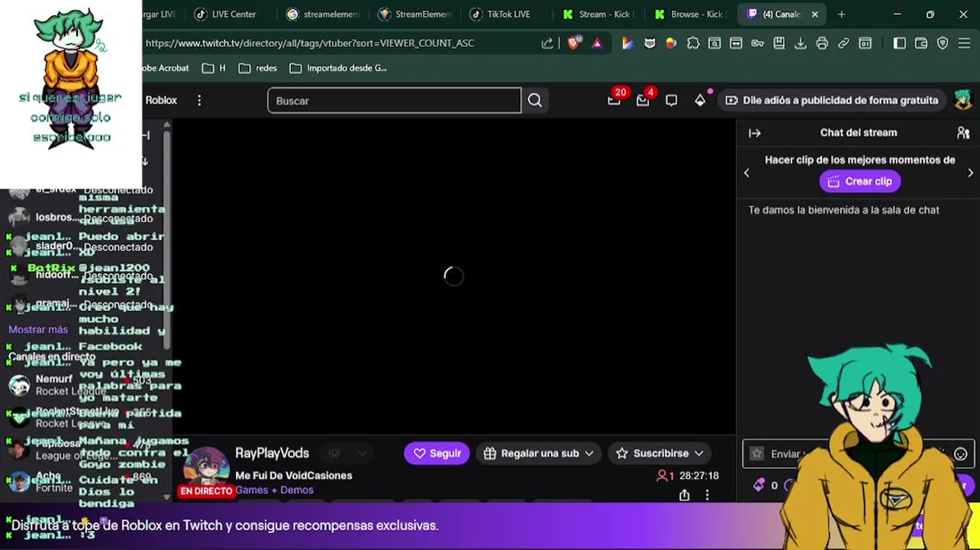This screenshot has width=980, height=550.
Task: Switch to the Stream - Kick tab
Action: (x=599, y=14)
